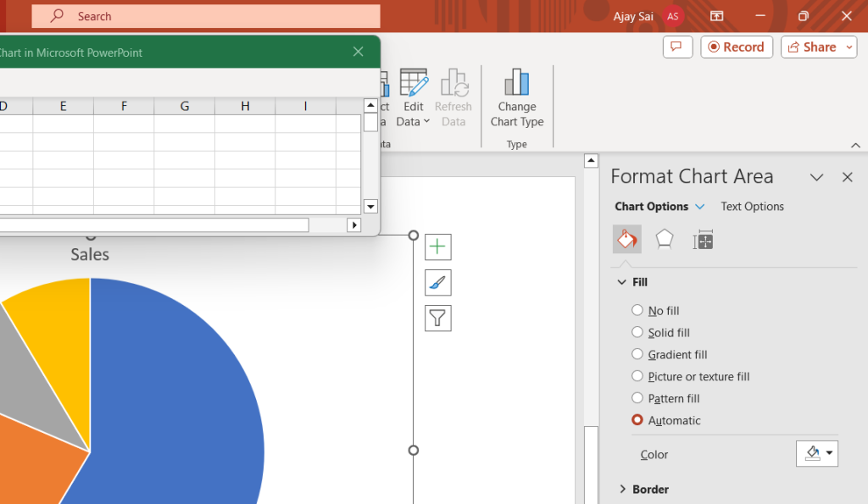Collapse the Fill section
Viewport: 868px width, 504px height.
[621, 282]
